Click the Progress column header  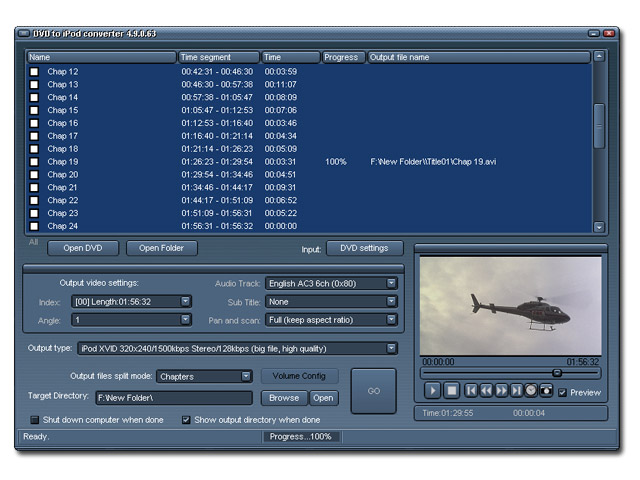pyautogui.click(x=343, y=57)
